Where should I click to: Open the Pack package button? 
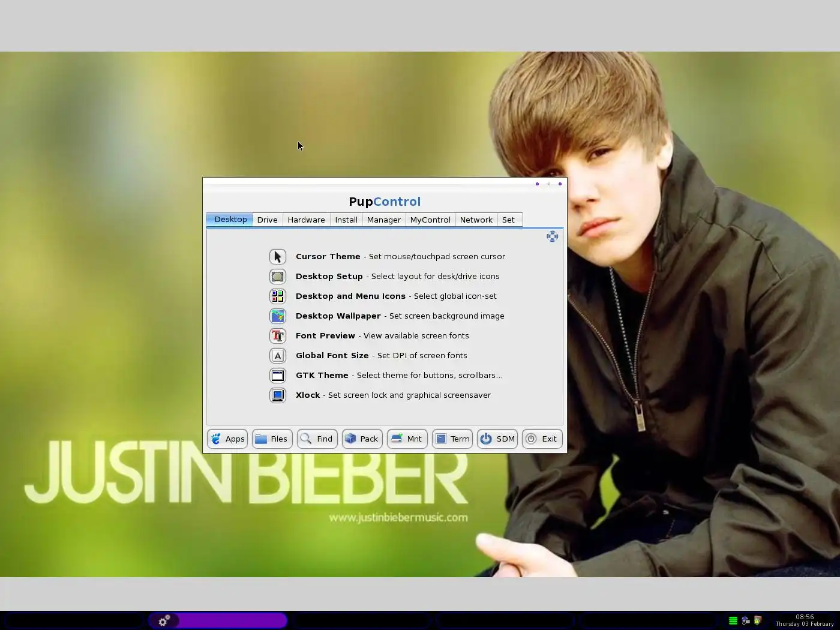362,439
